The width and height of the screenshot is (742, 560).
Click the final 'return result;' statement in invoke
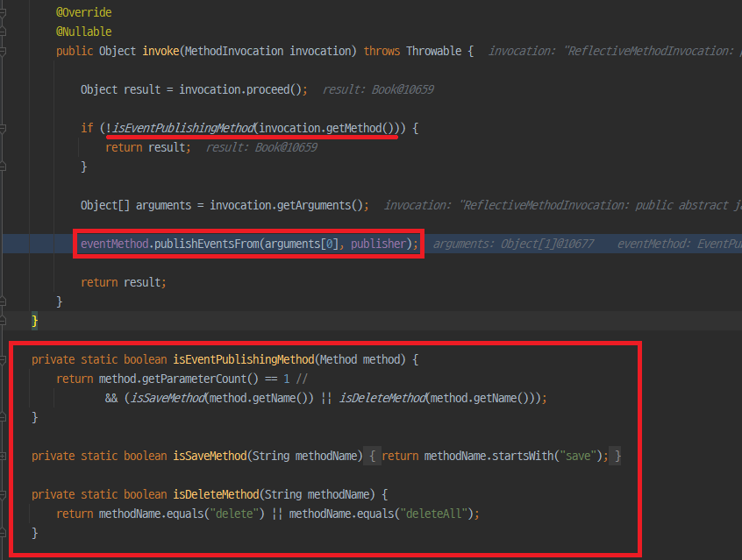tap(124, 282)
